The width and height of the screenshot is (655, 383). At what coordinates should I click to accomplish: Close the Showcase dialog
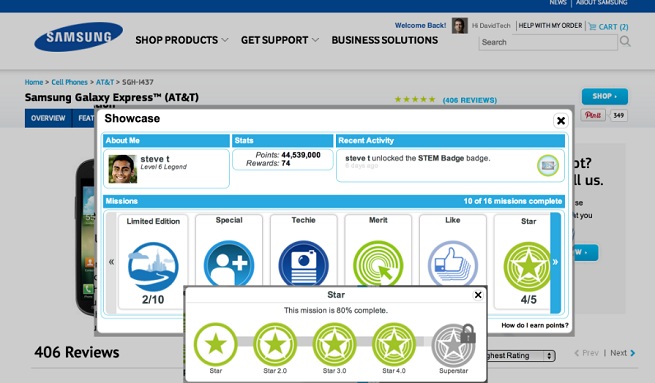point(561,121)
